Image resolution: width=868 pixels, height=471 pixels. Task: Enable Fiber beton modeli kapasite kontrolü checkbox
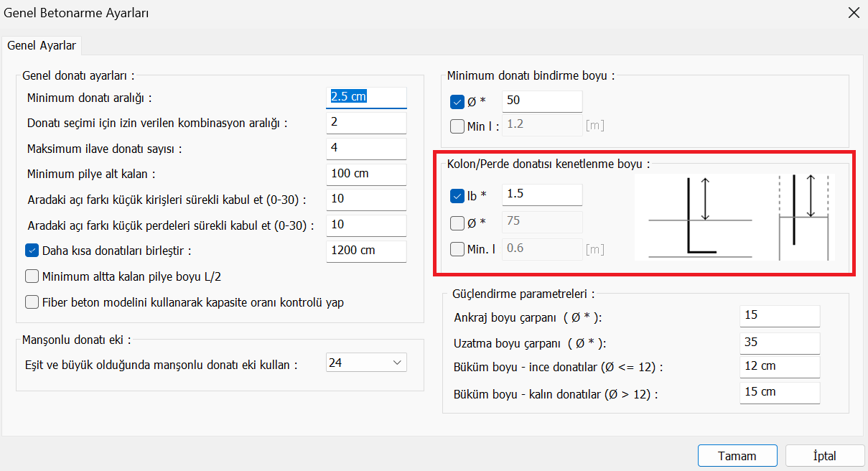[x=32, y=302]
